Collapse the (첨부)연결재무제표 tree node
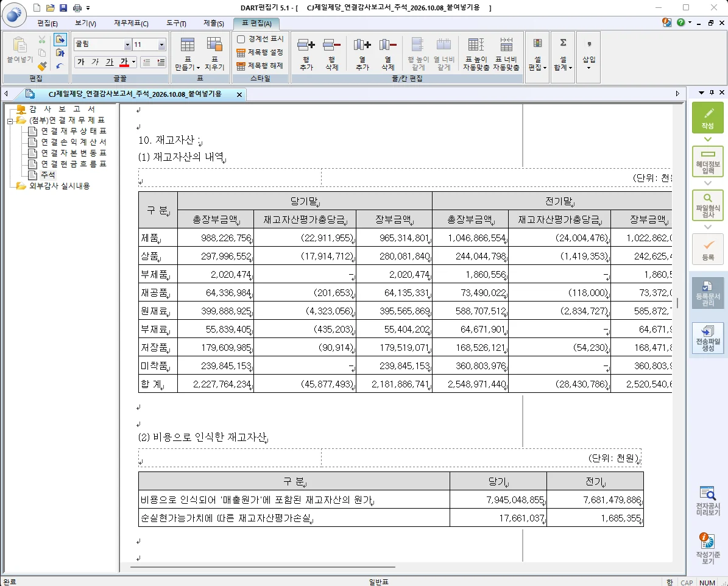Image resolution: width=728 pixels, height=586 pixels. pos(10,121)
